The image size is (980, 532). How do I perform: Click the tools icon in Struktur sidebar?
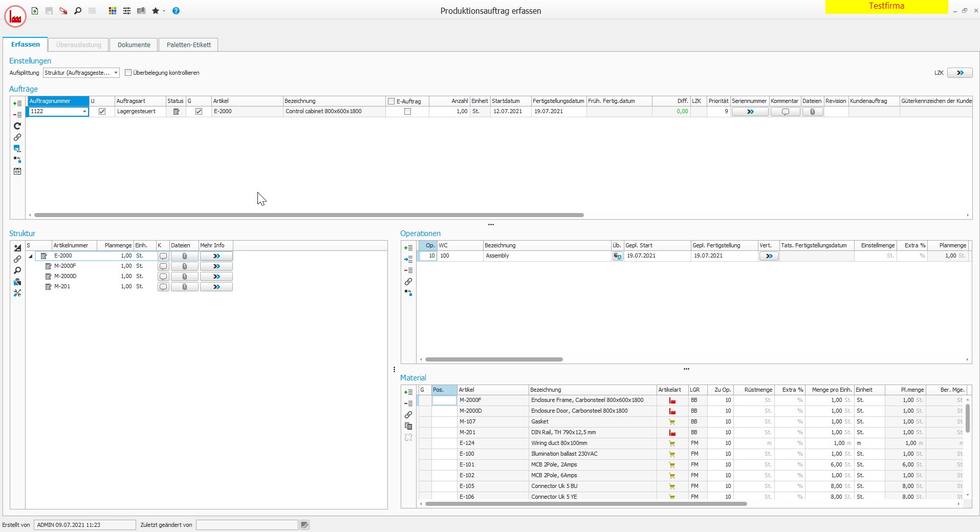coord(17,293)
